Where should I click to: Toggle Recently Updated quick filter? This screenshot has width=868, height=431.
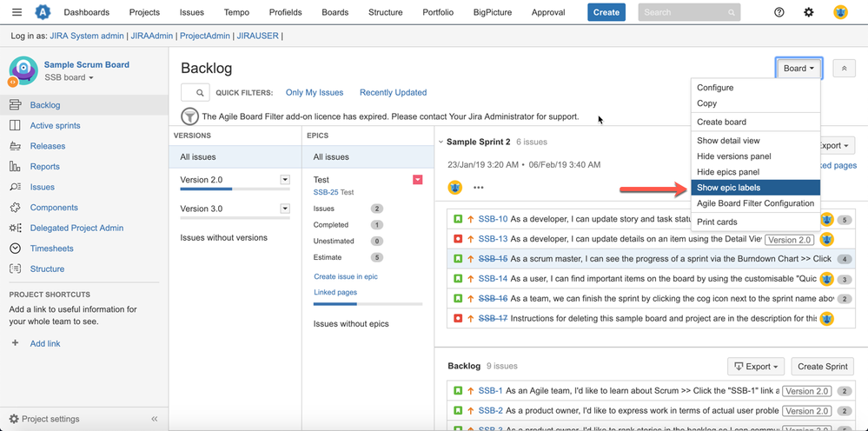click(x=393, y=92)
